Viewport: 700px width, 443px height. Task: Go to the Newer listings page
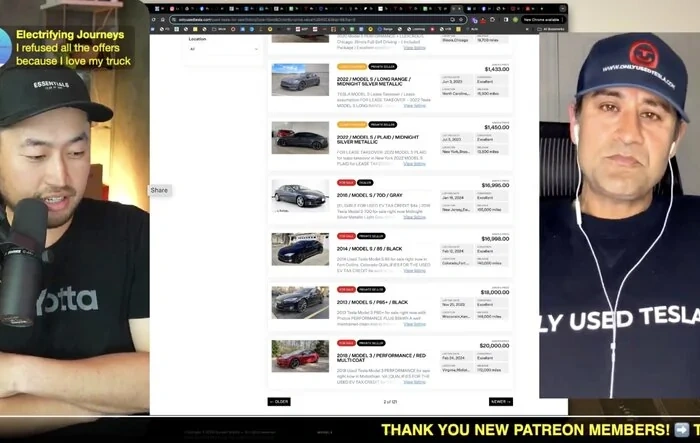[x=500, y=402]
